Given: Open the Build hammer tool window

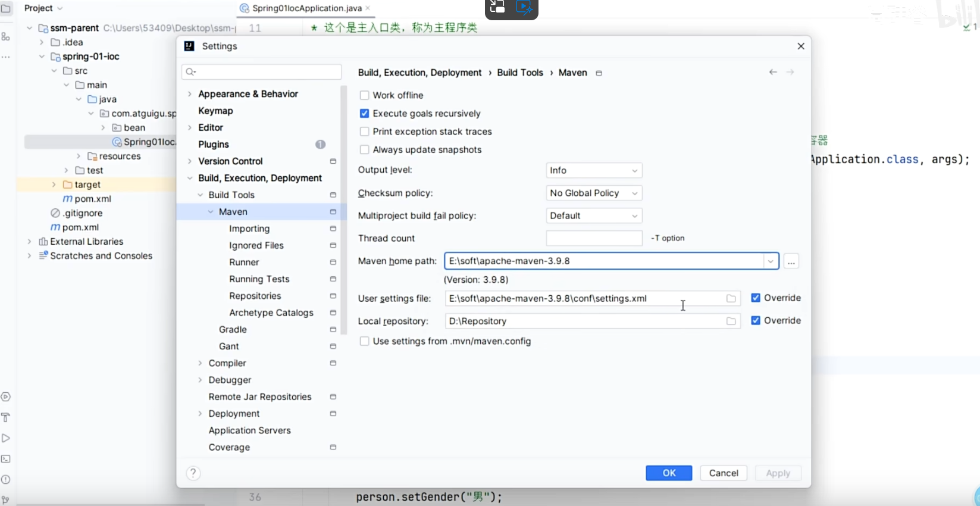Looking at the screenshot, I should click(6, 417).
